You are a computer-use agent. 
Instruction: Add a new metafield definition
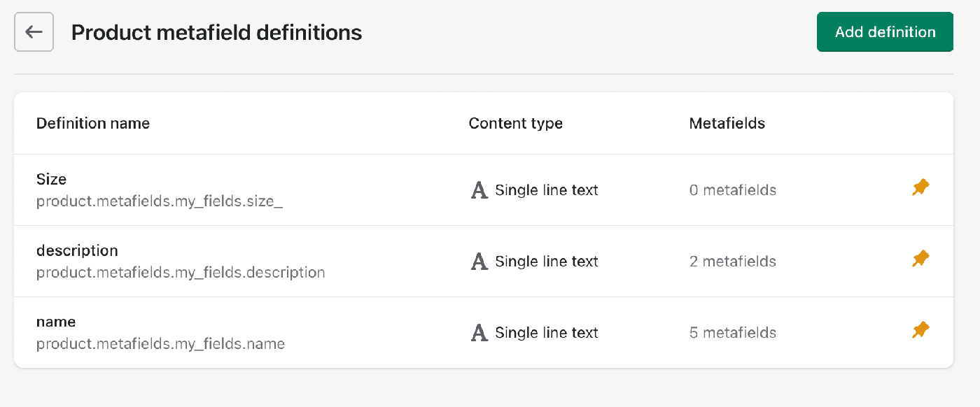click(885, 32)
